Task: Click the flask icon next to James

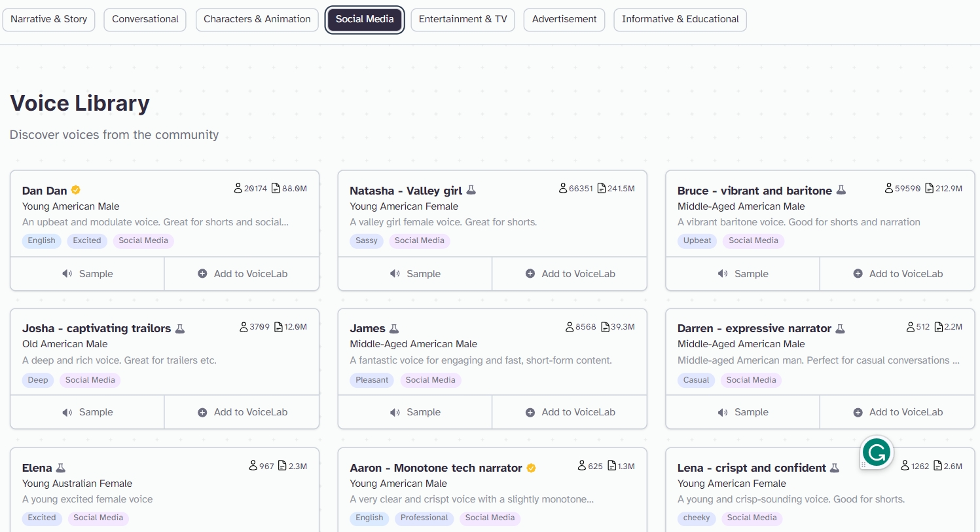Action: 394,329
